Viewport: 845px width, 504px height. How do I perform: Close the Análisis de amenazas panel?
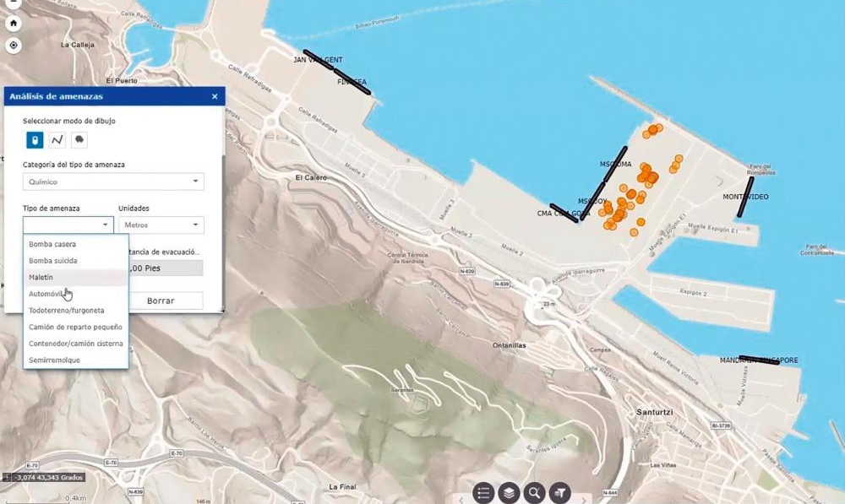[215, 97]
